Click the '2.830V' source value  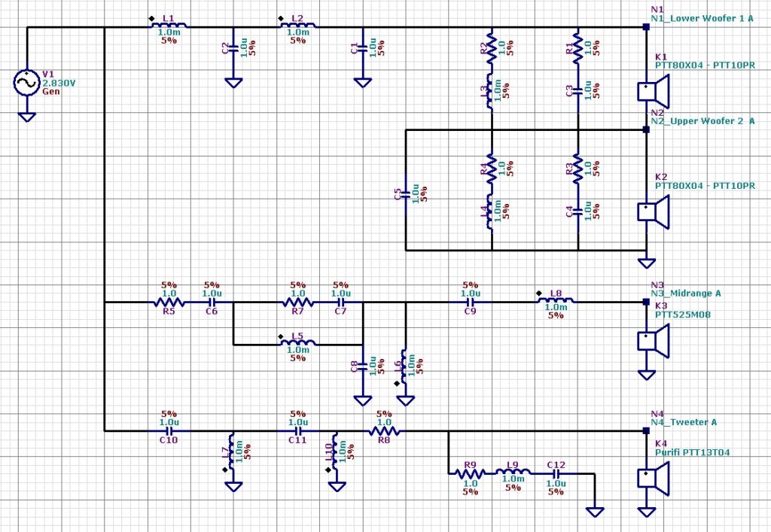coord(59,83)
